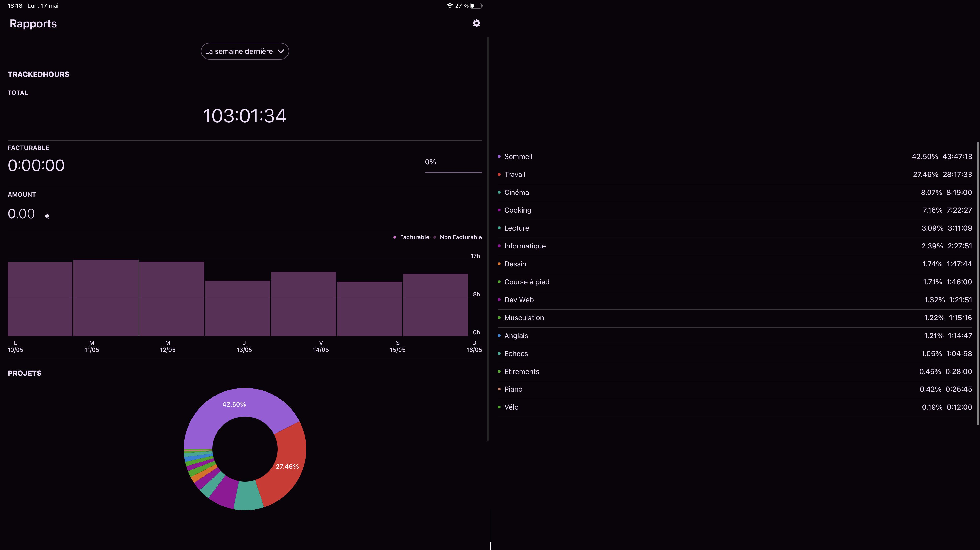
Task: Click the Wi-Fi status icon
Action: [x=449, y=6]
